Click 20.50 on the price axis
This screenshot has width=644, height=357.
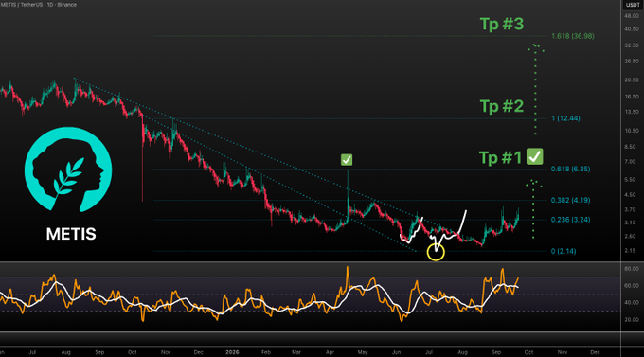point(632,80)
